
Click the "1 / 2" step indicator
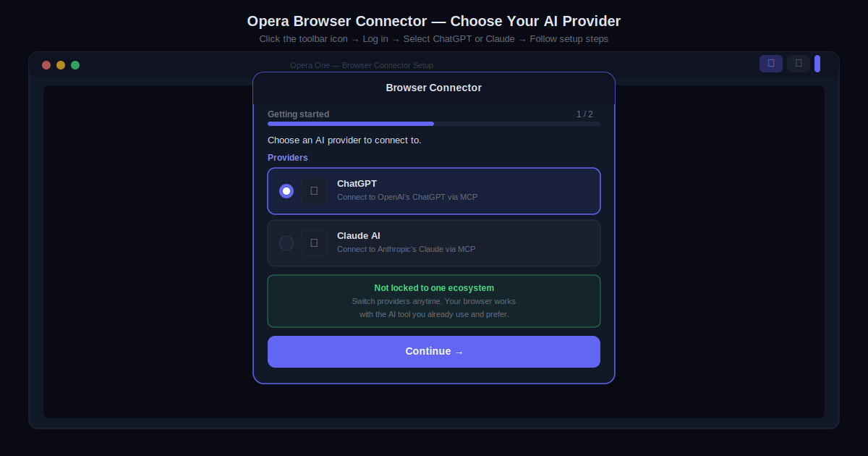pos(584,114)
